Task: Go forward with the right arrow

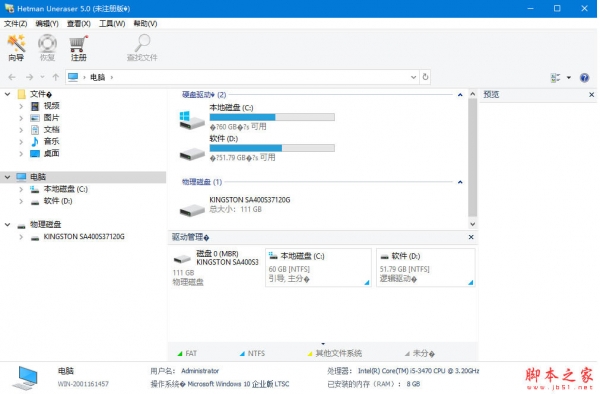Action: point(29,77)
